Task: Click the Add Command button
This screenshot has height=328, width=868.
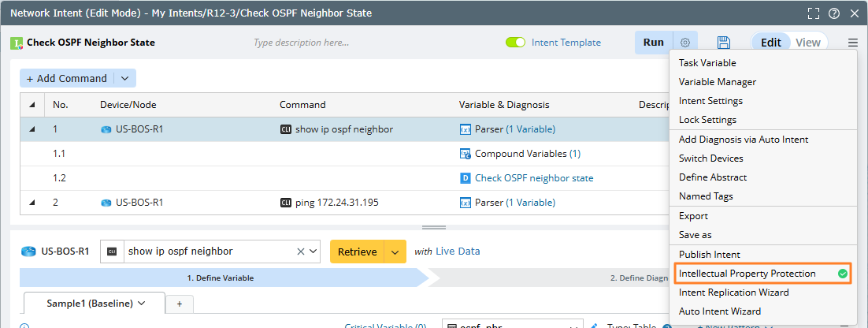Action: tap(67, 79)
